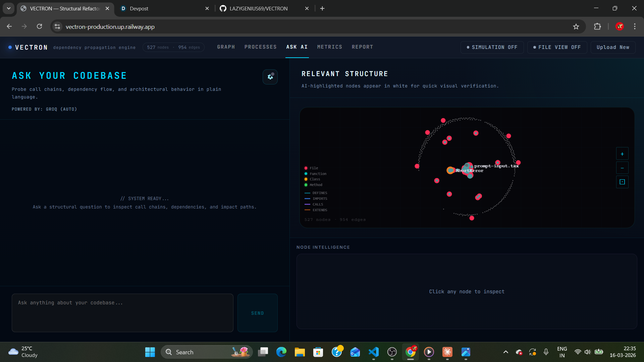
Task: Switch to the Devpost browser tab
Action: [158, 8]
